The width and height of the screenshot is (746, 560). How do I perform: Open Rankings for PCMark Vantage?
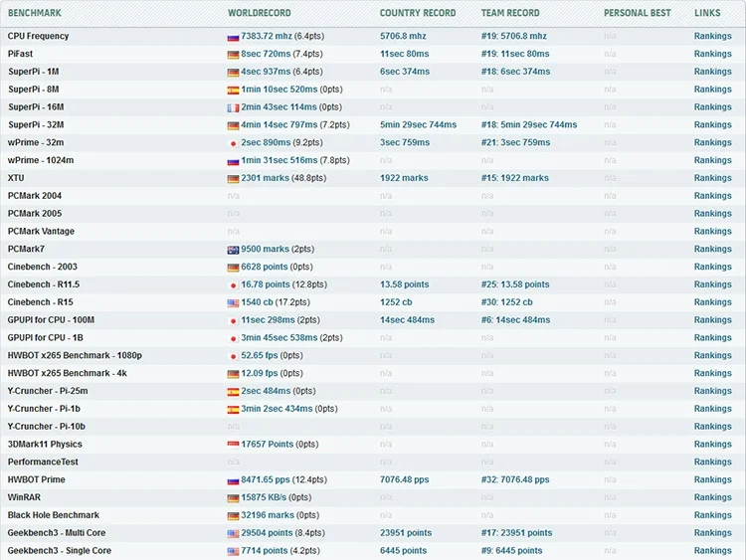click(x=713, y=231)
